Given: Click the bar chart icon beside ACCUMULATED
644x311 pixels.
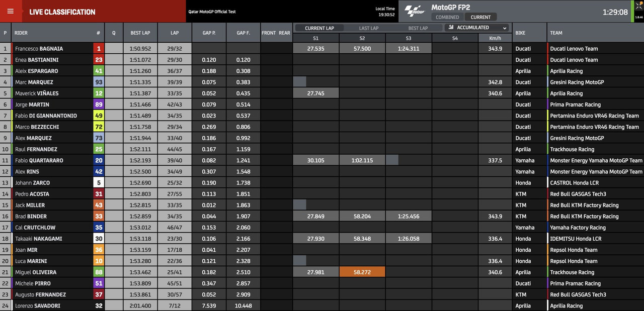Looking at the screenshot, I should coord(451,28).
